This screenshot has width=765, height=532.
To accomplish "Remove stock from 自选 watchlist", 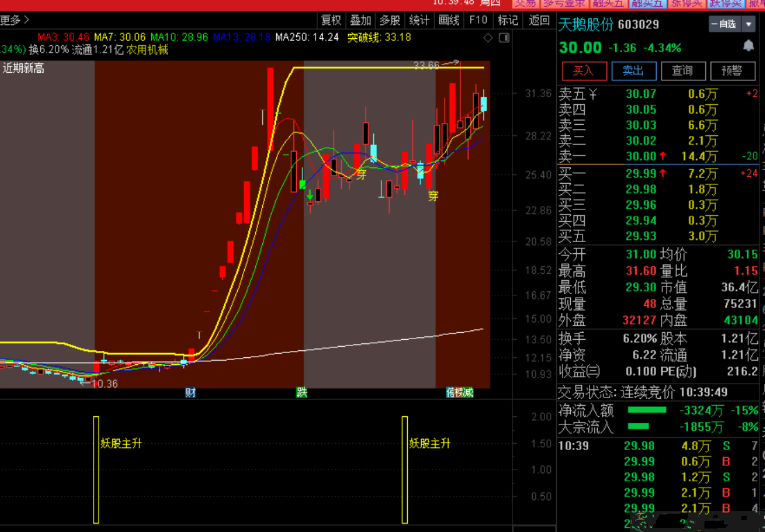I will point(725,24).
